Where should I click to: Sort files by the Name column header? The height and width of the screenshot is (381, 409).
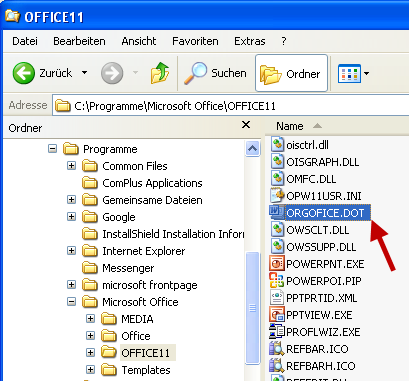click(x=290, y=126)
